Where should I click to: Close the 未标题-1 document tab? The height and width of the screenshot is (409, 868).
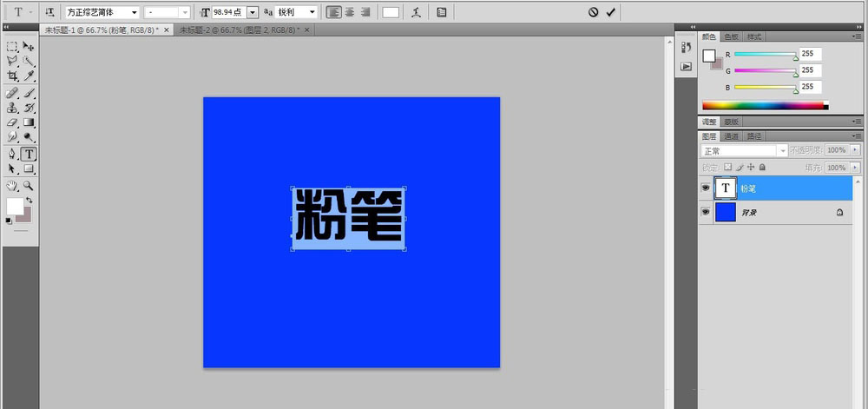coord(167,30)
